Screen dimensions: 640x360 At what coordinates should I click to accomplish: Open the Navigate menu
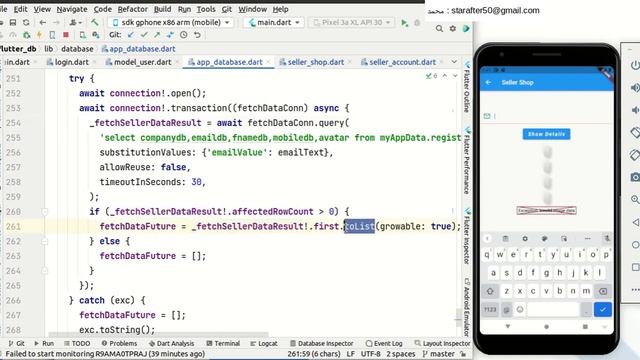coord(72,9)
